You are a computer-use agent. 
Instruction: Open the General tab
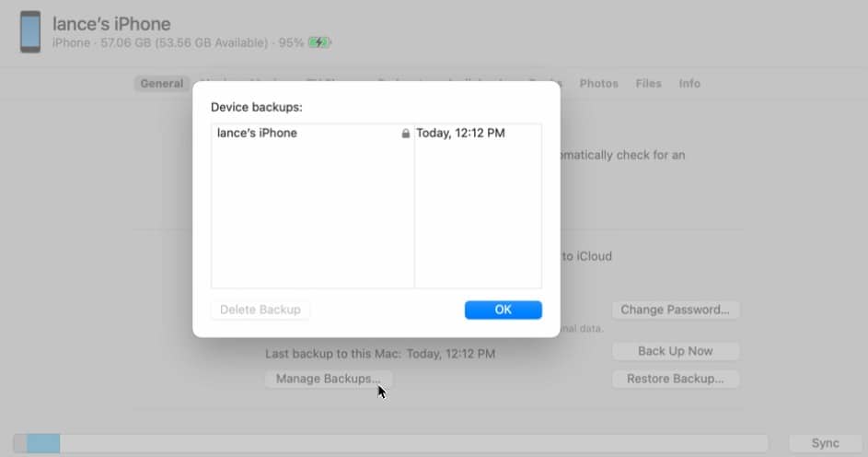[x=162, y=84]
